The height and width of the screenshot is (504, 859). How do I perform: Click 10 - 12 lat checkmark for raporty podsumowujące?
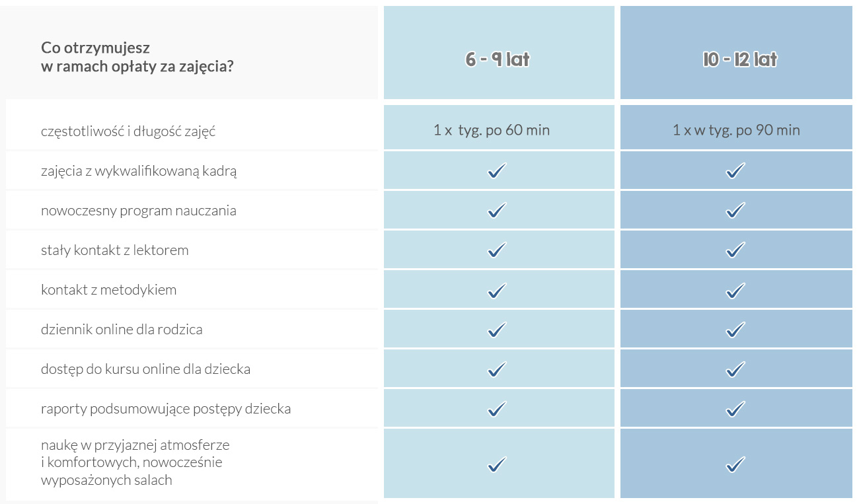(x=735, y=408)
